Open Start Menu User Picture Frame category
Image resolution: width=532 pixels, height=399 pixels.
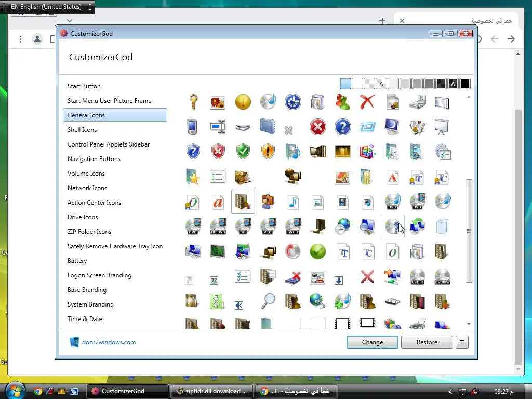(109, 101)
